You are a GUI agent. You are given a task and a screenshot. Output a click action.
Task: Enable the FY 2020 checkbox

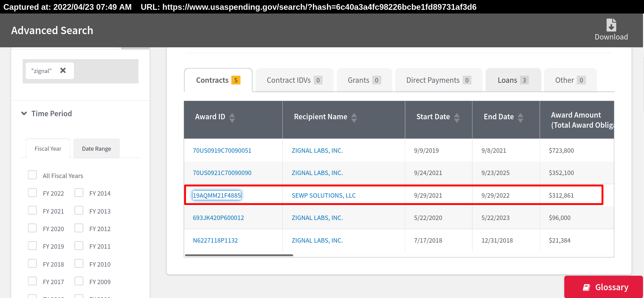click(32, 228)
